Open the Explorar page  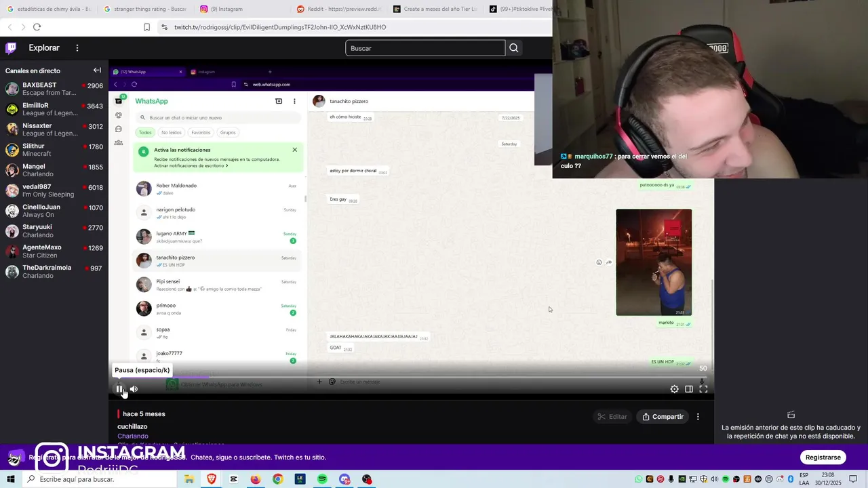coord(44,48)
